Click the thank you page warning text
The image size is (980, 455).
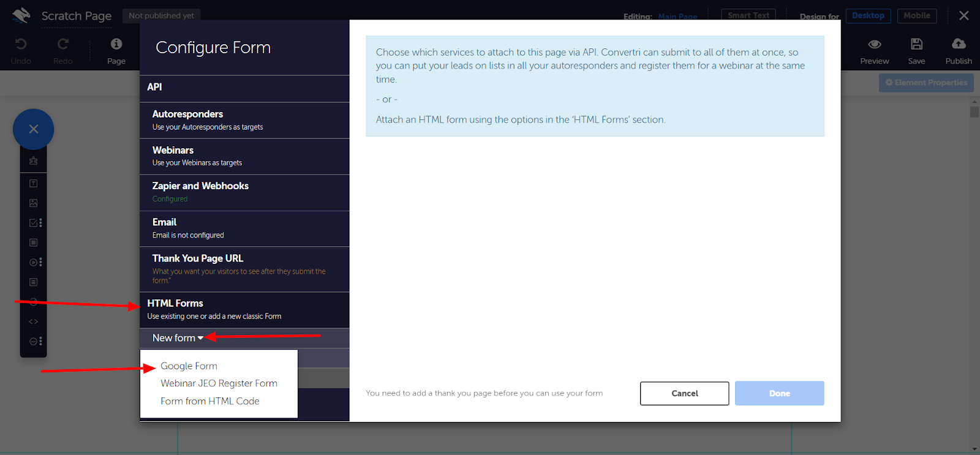coord(484,393)
